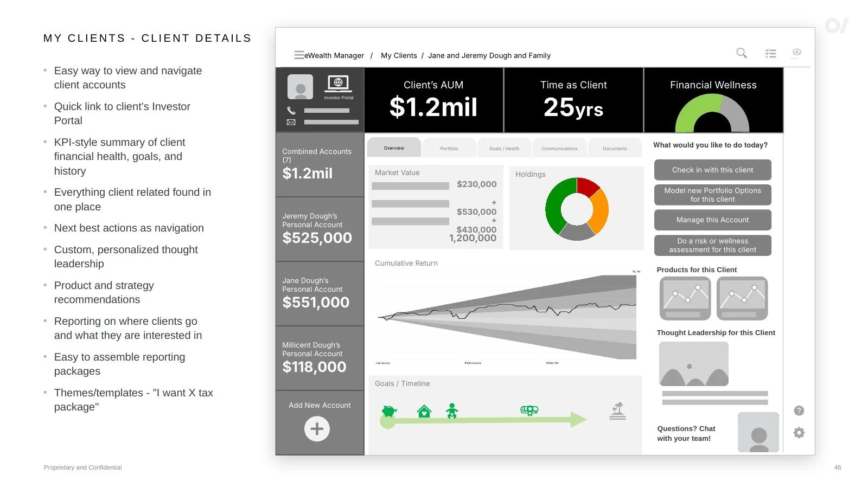Open the Goals / Health tab

click(x=505, y=148)
